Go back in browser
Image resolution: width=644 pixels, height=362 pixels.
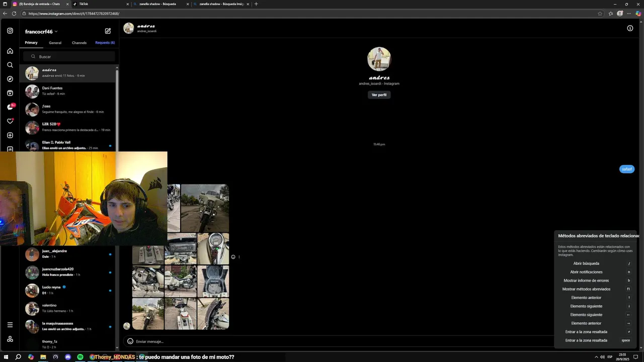5,14
